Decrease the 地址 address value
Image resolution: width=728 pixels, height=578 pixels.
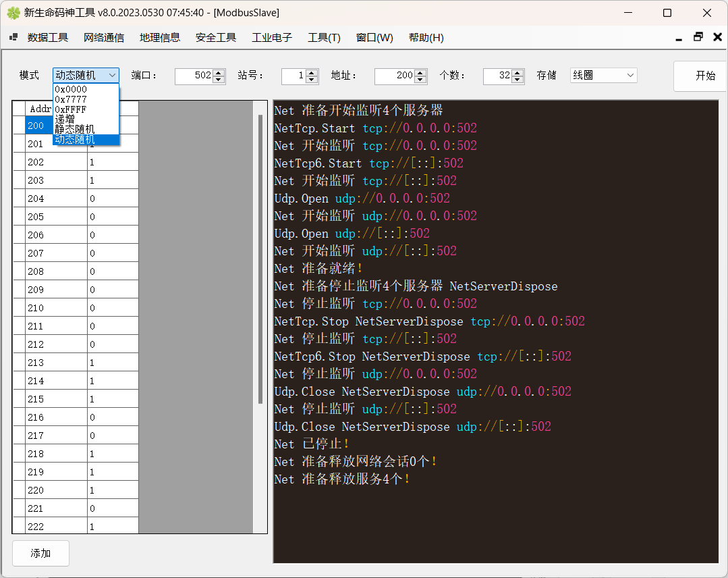pyautogui.click(x=420, y=80)
